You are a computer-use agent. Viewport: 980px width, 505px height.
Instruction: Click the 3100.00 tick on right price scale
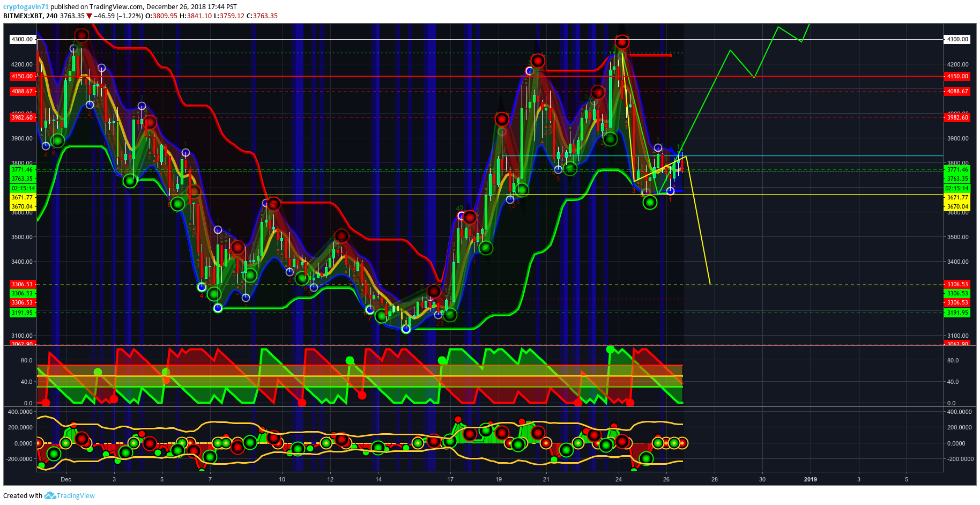click(957, 336)
